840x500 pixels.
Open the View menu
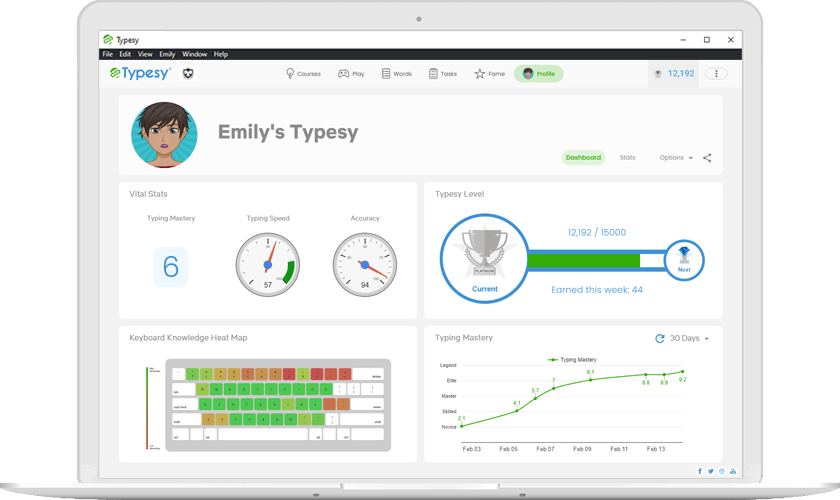(x=145, y=54)
